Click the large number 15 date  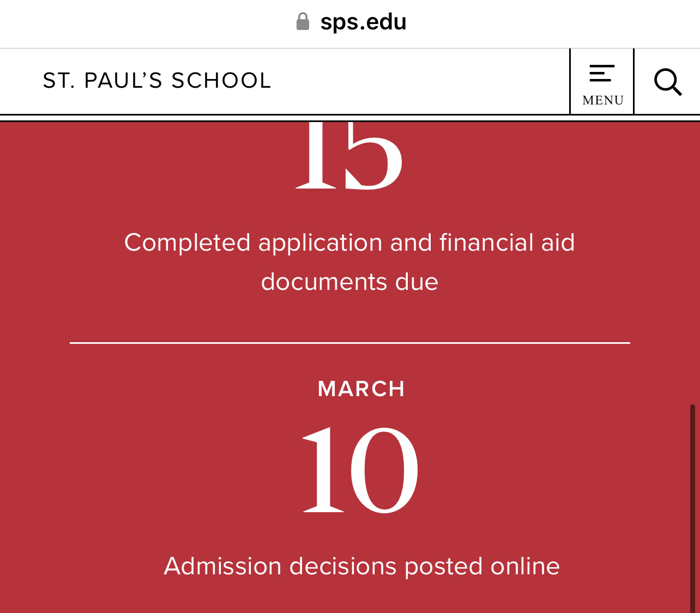coord(349,157)
